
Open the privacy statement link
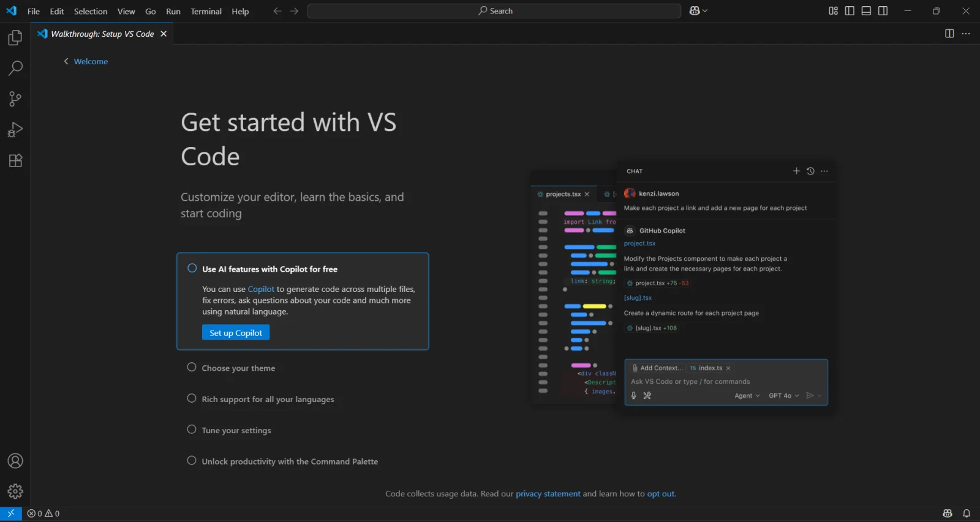tap(548, 494)
